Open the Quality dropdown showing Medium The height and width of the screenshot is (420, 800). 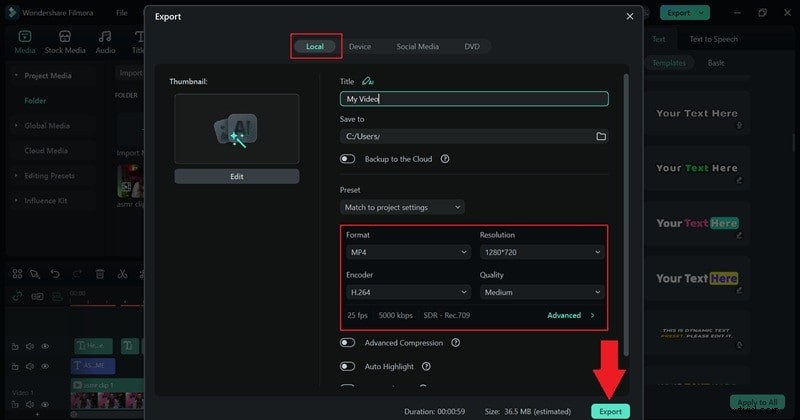click(542, 292)
